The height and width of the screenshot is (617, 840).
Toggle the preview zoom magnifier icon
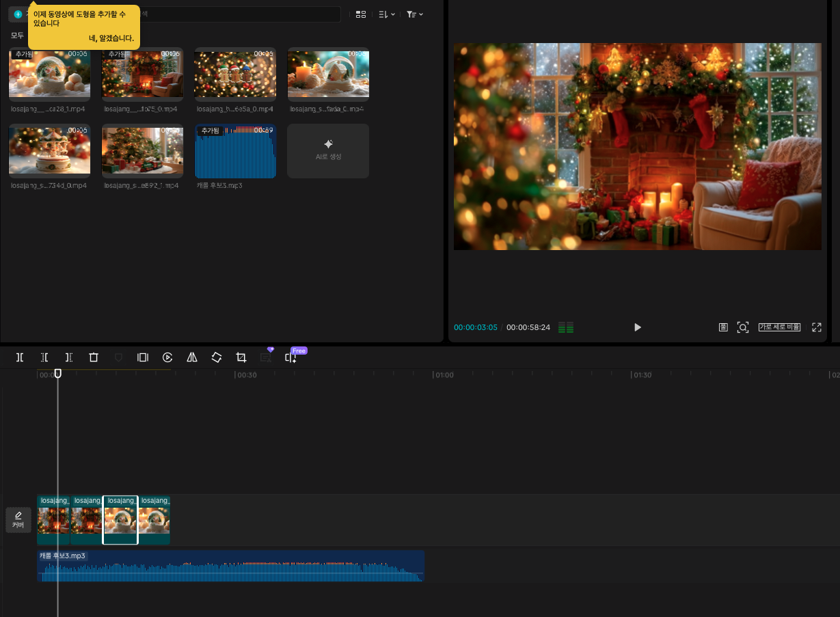(743, 327)
